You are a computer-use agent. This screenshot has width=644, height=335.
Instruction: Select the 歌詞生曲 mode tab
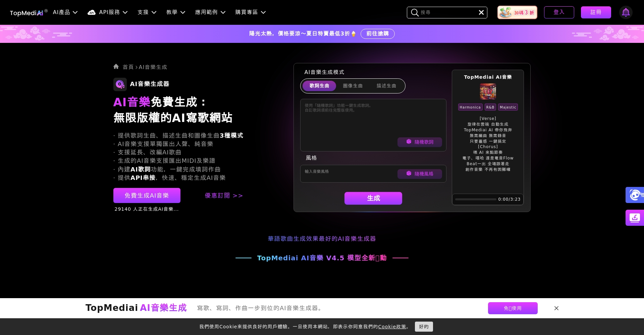319,86
